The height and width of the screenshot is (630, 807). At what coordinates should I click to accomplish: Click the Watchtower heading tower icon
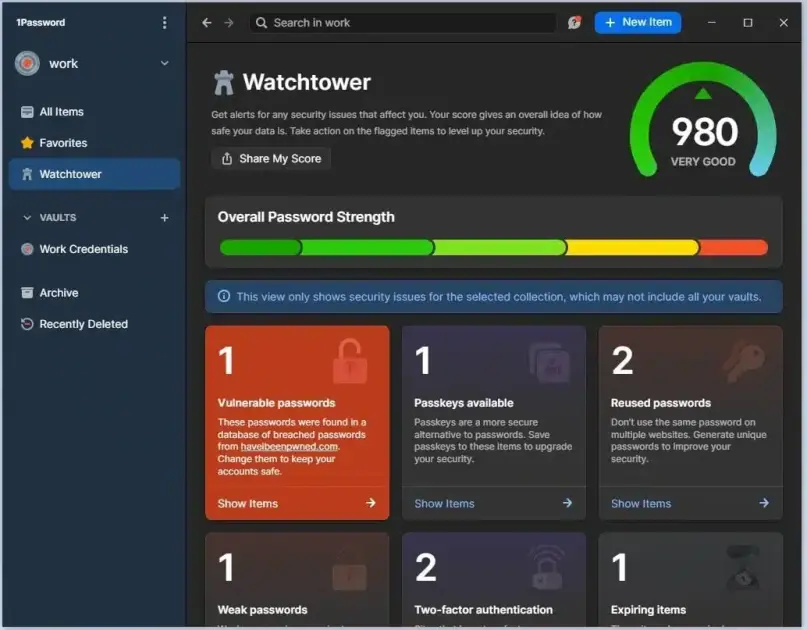224,83
